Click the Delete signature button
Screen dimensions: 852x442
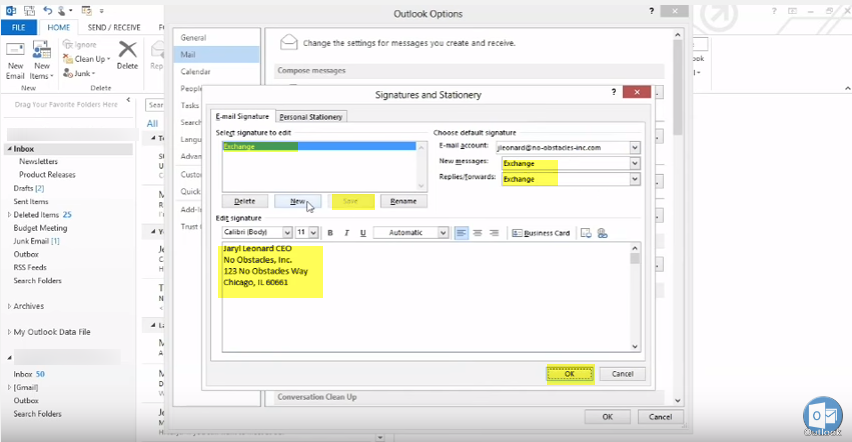coord(245,201)
